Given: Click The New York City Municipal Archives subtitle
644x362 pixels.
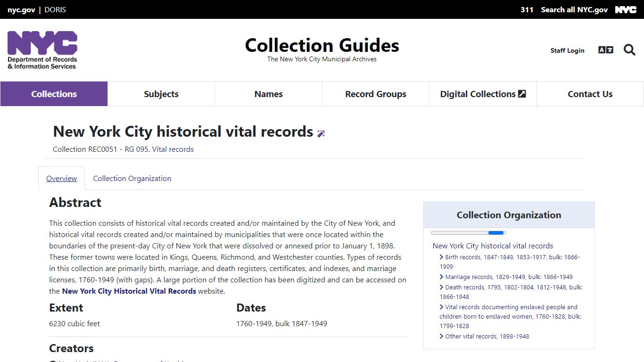Looking at the screenshot, I should (x=322, y=59).
